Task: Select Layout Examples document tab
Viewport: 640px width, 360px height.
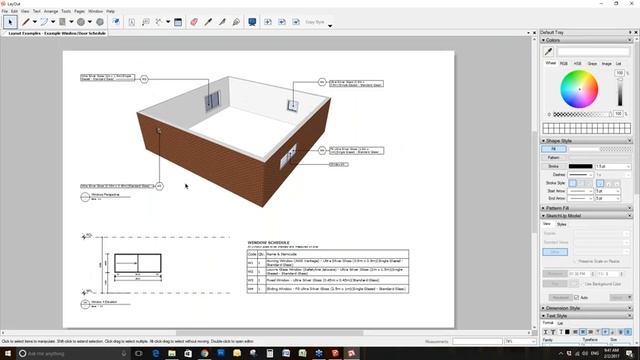Action: tap(57, 33)
